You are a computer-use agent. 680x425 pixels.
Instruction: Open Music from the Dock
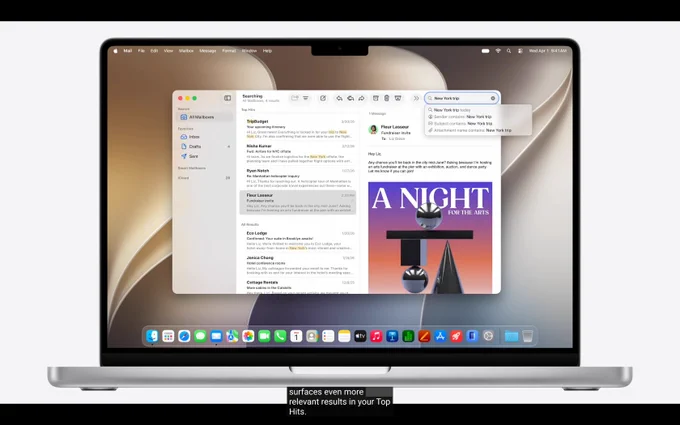point(376,336)
